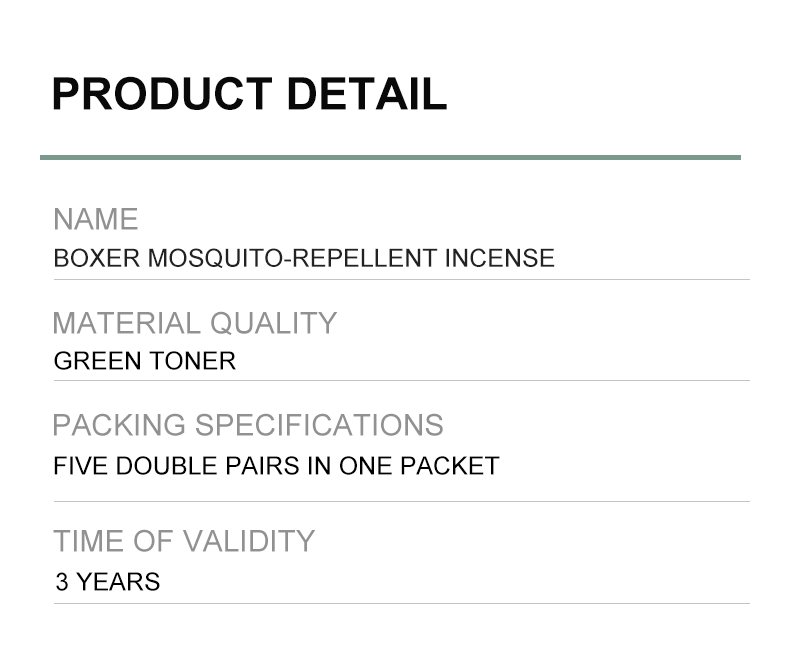This screenshot has width=790, height=665.
Task: Select the NAME label
Action: pos(96,219)
